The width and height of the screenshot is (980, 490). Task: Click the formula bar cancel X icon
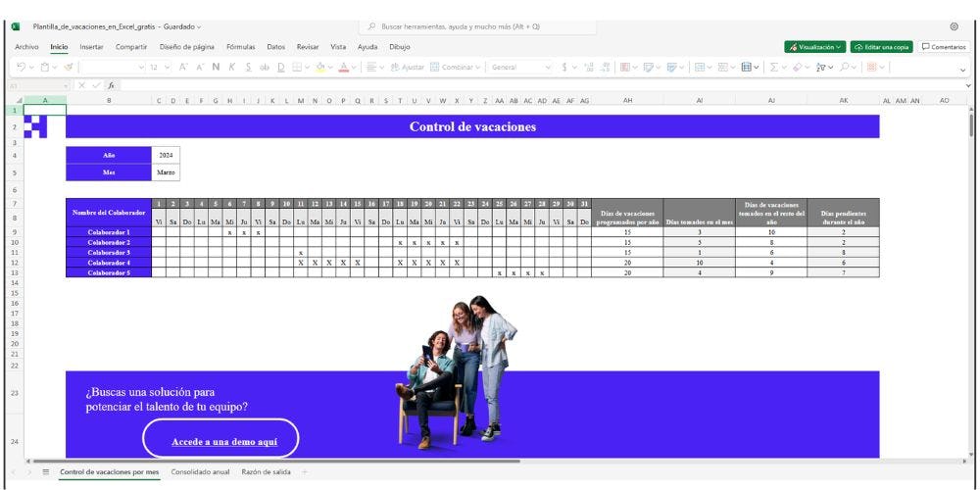[x=82, y=85]
